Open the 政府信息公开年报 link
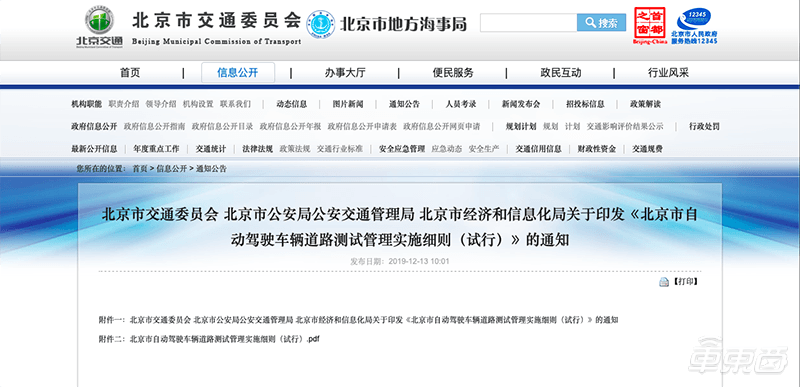Image resolution: width=800 pixels, height=387 pixels. coord(290,126)
